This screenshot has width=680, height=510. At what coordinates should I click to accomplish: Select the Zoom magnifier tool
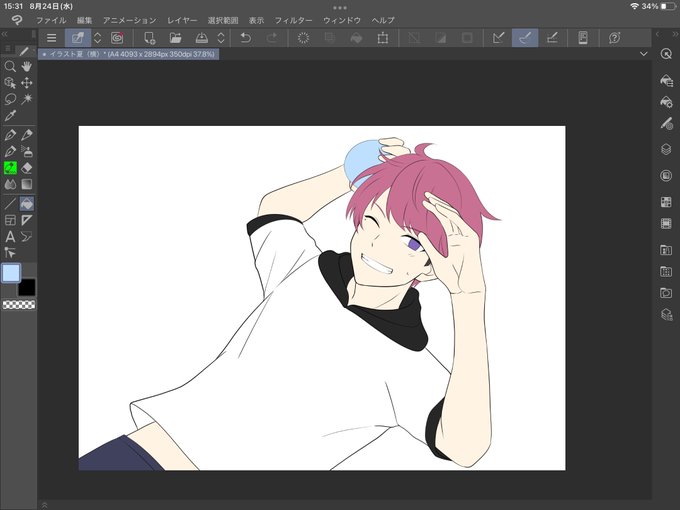pyautogui.click(x=10, y=66)
